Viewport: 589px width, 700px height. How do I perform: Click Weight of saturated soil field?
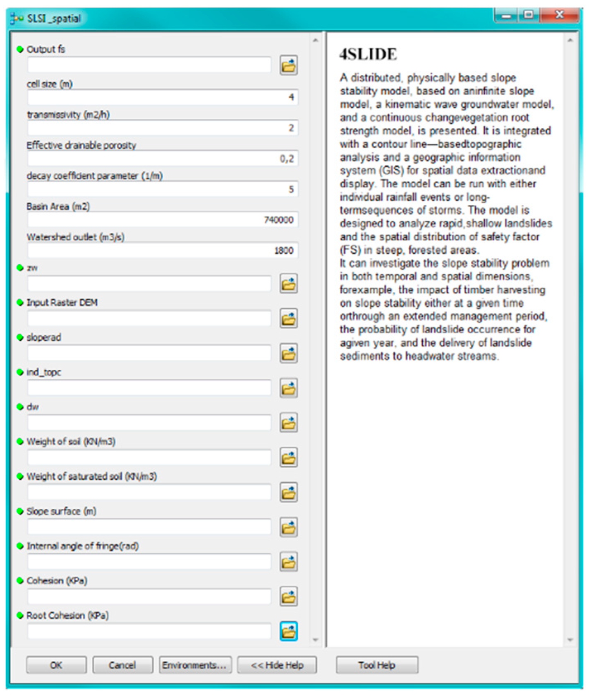point(149,492)
